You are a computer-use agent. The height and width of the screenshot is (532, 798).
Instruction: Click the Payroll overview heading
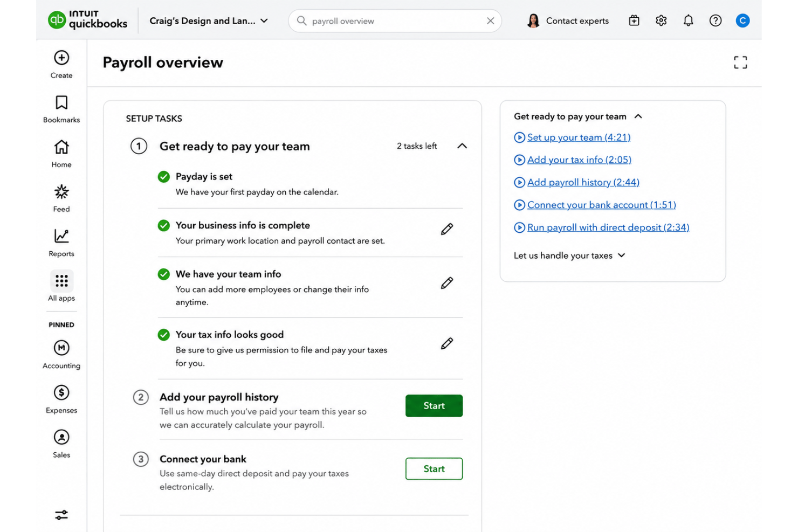click(163, 63)
